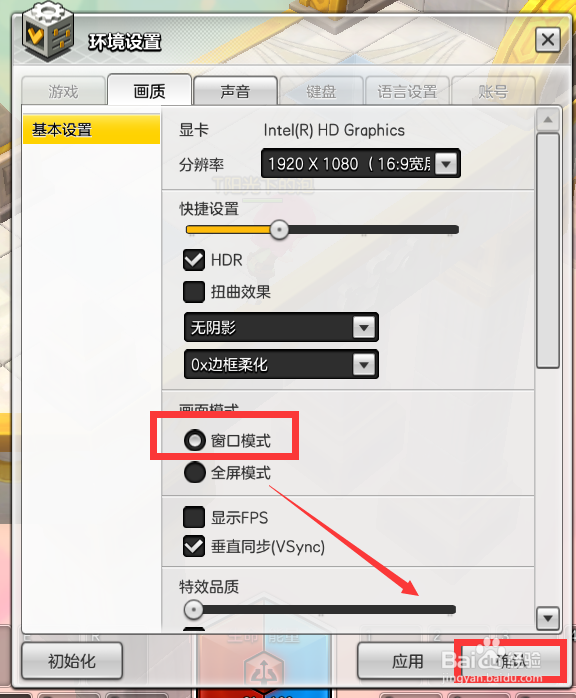
Task: Enable the 显示FPS checkbox
Action: pos(194,517)
